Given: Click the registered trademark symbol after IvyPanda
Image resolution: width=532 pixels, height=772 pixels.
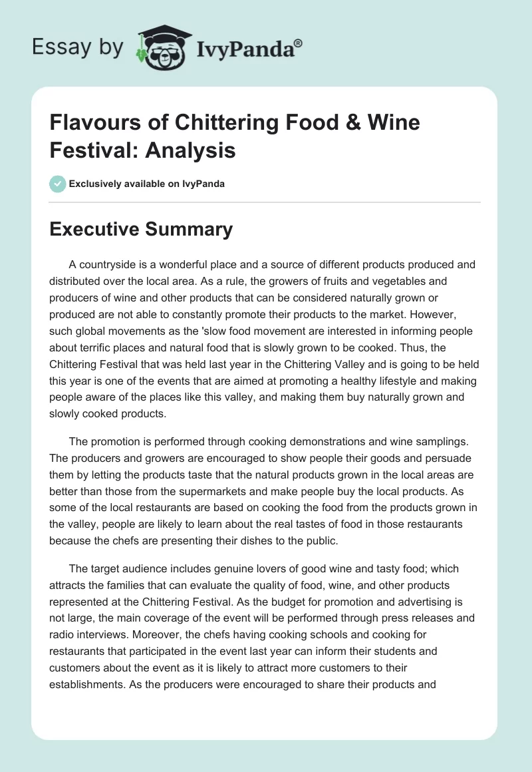Looking at the screenshot, I should [299, 44].
